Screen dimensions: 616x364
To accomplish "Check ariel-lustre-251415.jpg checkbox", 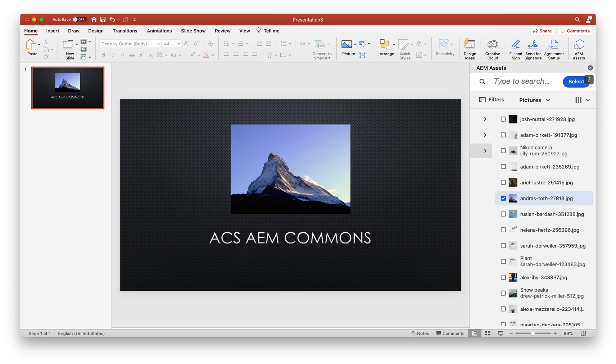I will [x=503, y=182].
